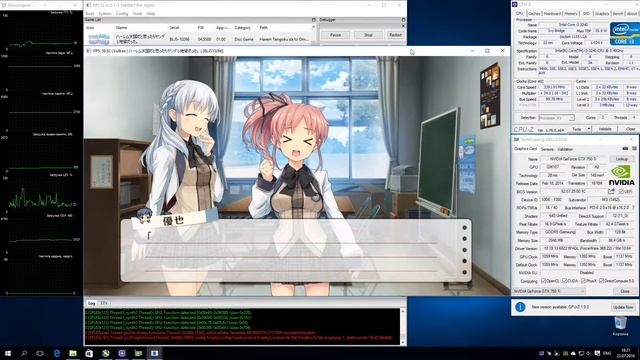This screenshot has height=360, width=640.
Task: Click the Stop button in Debugger panel
Action: coord(368,35)
